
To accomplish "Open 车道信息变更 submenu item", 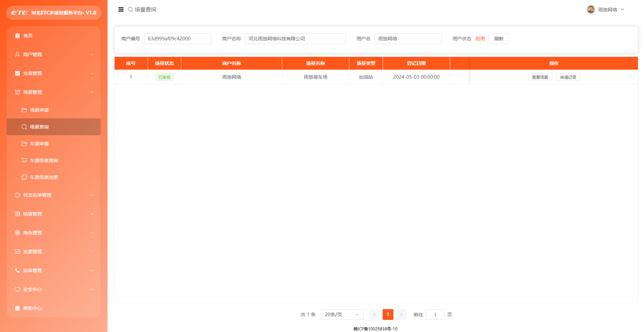I will click(44, 177).
